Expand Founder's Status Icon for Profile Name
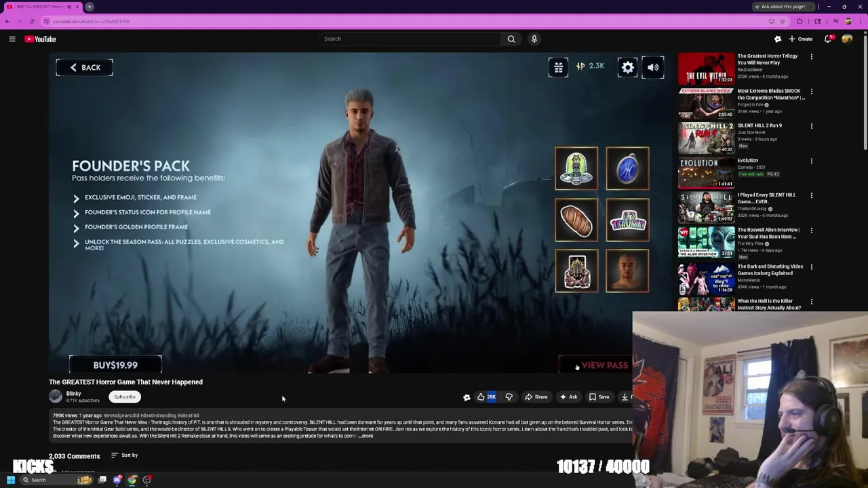 click(76, 213)
